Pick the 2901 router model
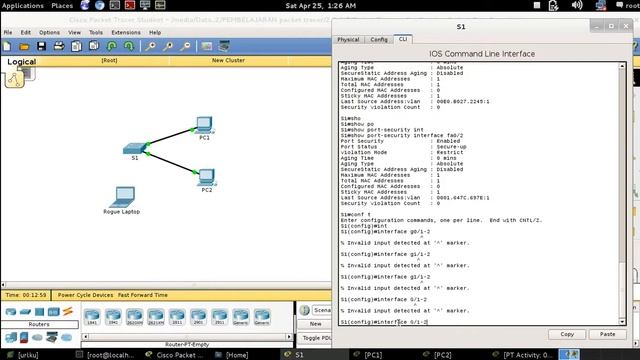 pyautogui.click(x=198, y=317)
